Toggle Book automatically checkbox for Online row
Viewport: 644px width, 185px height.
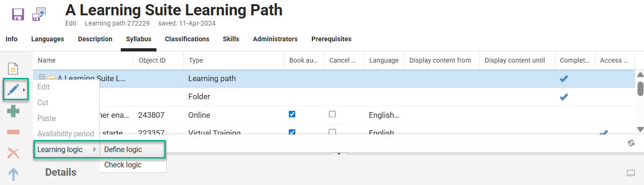pos(292,114)
